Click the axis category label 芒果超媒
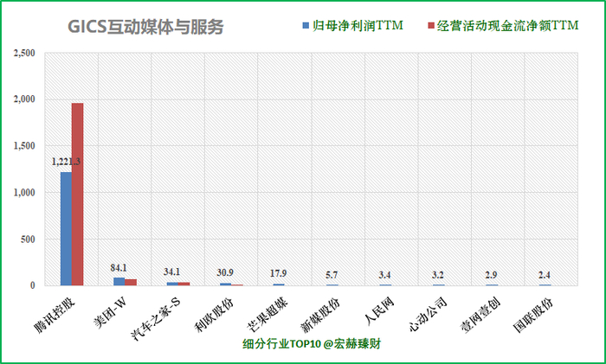This screenshot has width=606, height=364. pyautogui.click(x=268, y=316)
